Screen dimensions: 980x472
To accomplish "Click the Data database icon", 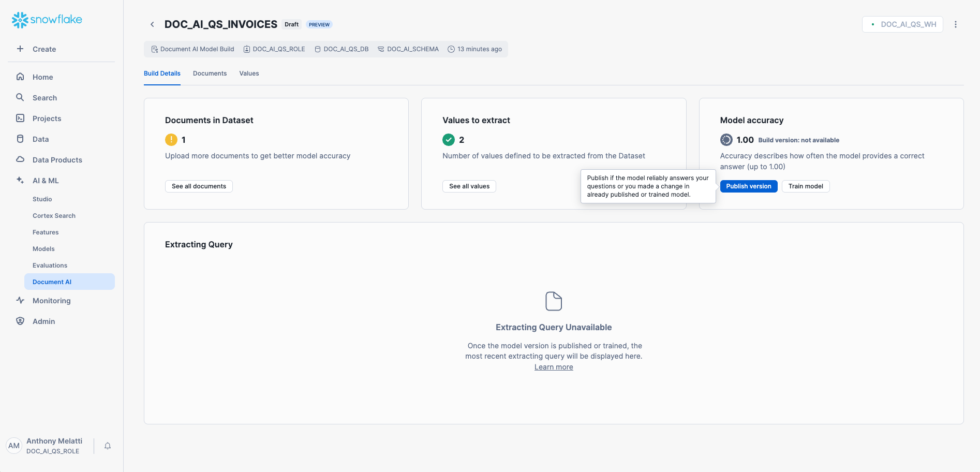I will (x=20, y=139).
